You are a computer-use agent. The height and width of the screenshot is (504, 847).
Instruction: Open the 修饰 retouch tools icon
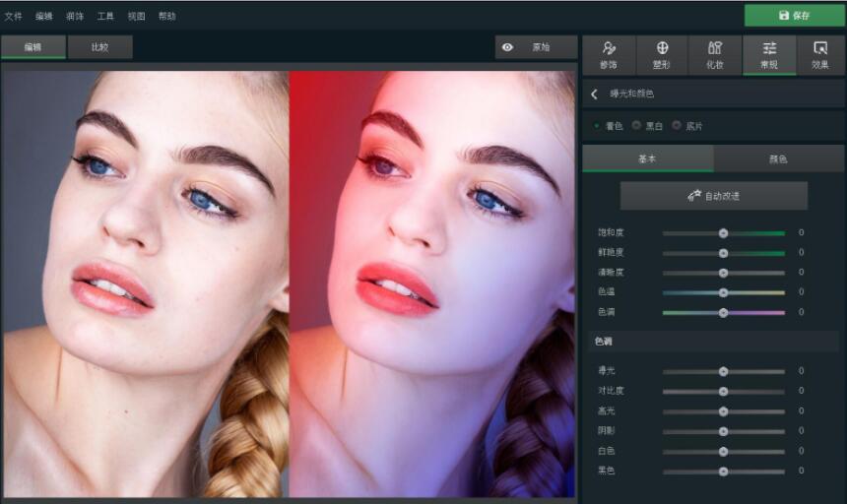coord(609,48)
